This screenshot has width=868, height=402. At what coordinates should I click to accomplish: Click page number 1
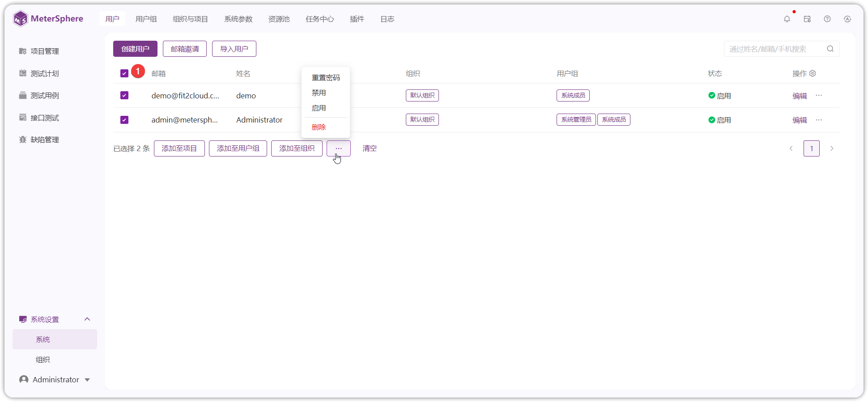click(x=812, y=148)
